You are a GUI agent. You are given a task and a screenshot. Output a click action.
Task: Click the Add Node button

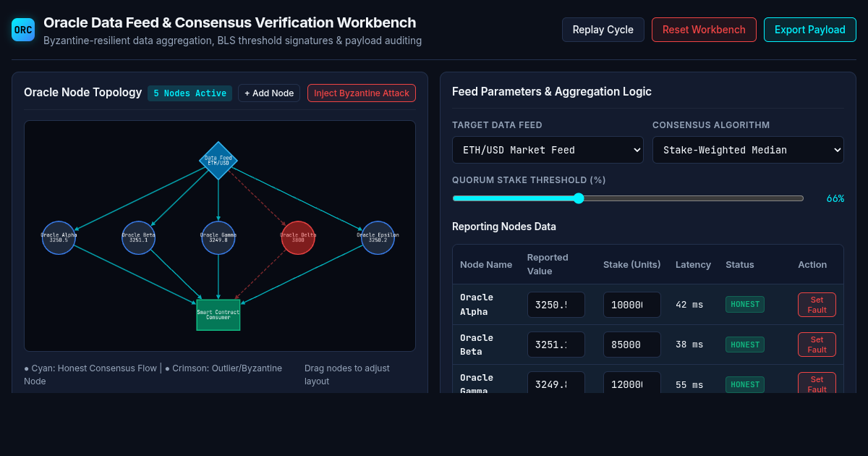coord(269,93)
